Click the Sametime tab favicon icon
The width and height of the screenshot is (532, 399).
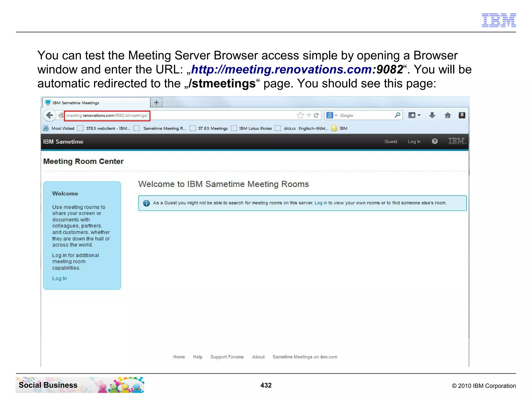click(x=48, y=103)
